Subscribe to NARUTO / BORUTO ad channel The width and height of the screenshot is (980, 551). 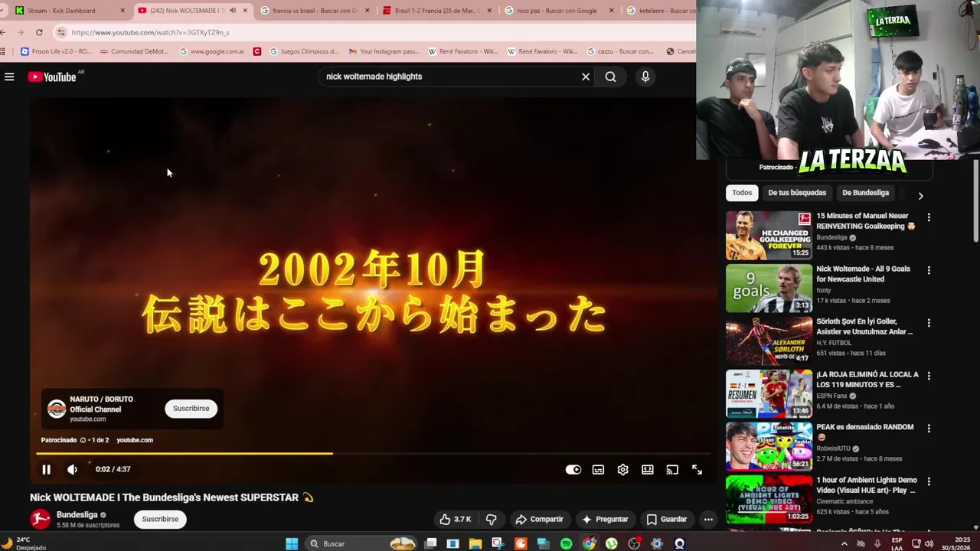tap(191, 409)
